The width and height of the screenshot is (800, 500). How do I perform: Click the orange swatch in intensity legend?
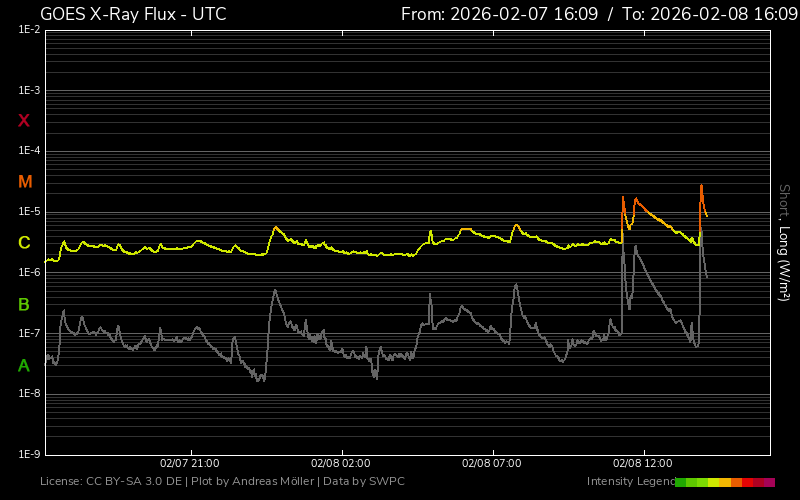coord(736,482)
